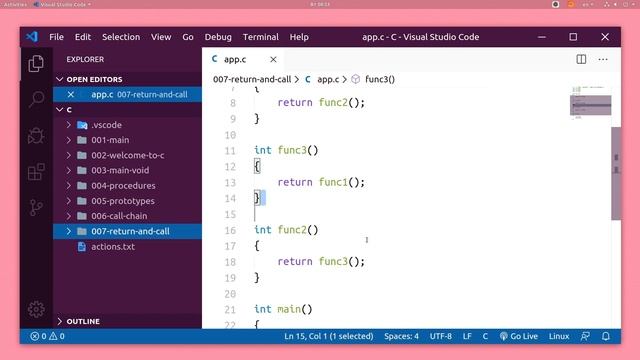Screen dimensions: 640x360
Task: Open the Edit menu
Action: (82, 37)
